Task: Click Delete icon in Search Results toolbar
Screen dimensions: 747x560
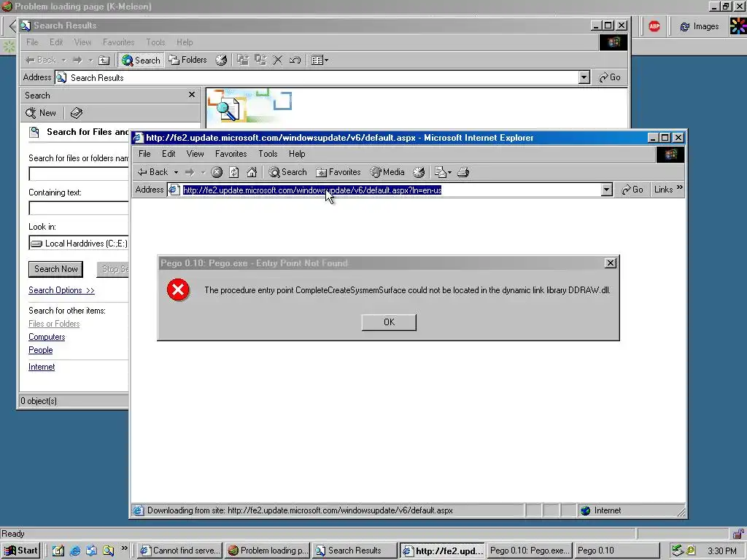Action: click(278, 60)
